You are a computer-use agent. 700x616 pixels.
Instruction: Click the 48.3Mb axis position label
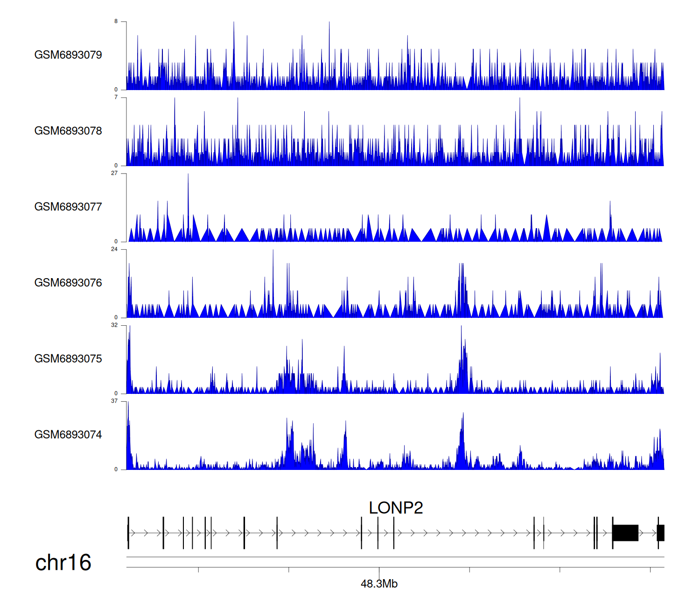pyautogui.click(x=379, y=584)
